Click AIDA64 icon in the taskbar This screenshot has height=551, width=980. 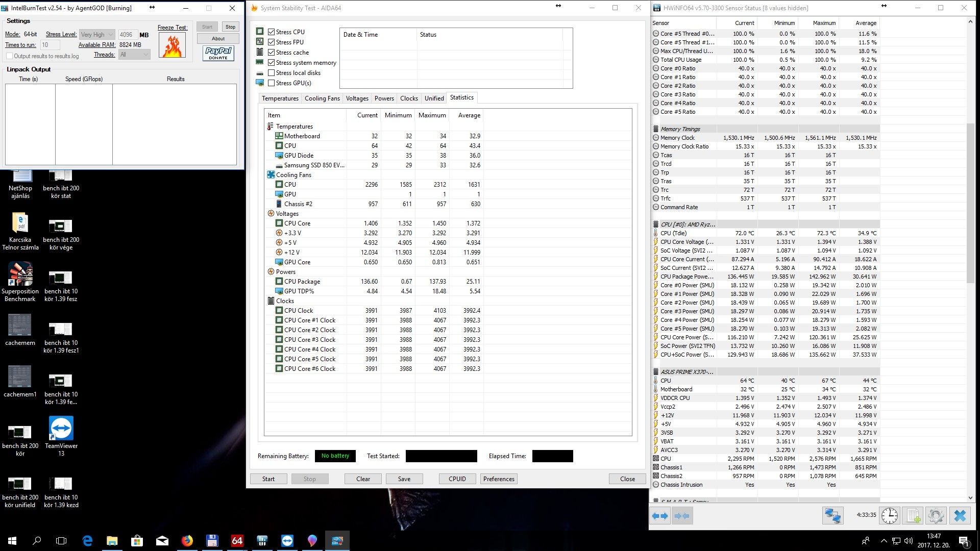click(x=237, y=540)
